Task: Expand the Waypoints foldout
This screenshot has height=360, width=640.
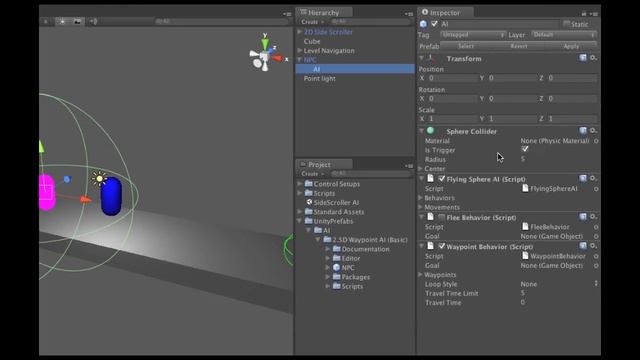Action: tap(420, 275)
